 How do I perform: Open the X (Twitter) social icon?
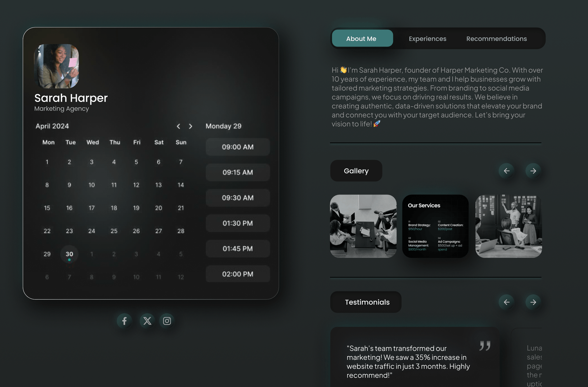[x=147, y=321]
